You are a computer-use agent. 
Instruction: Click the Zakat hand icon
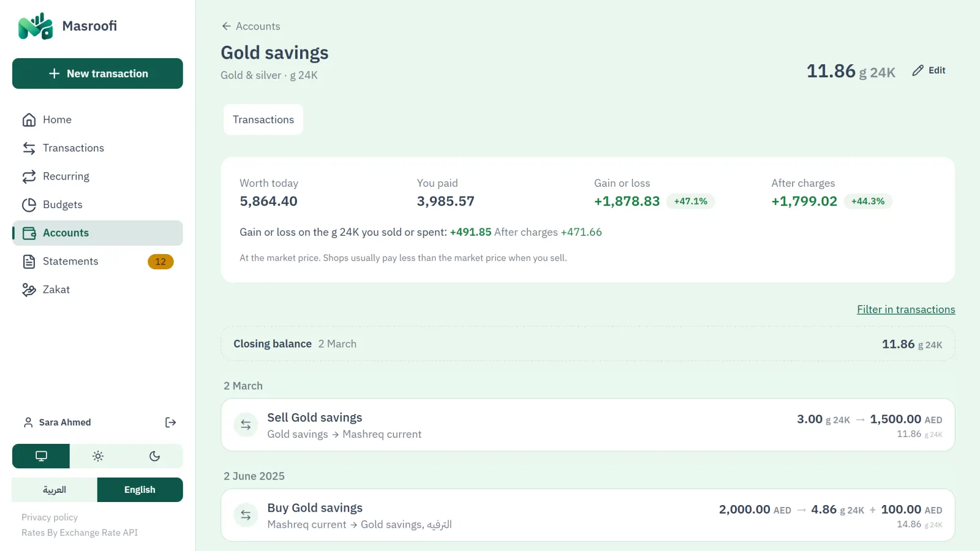coord(29,290)
